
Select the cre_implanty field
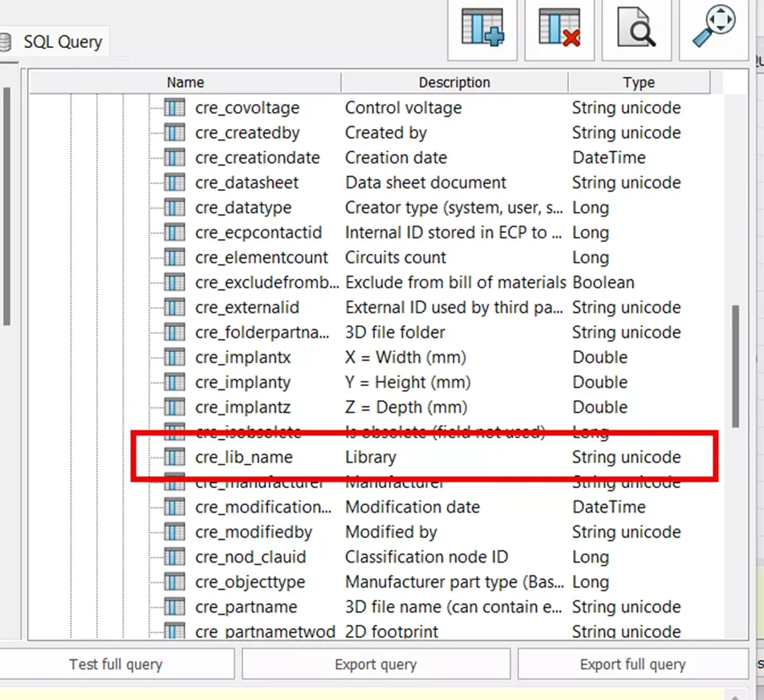tap(243, 383)
